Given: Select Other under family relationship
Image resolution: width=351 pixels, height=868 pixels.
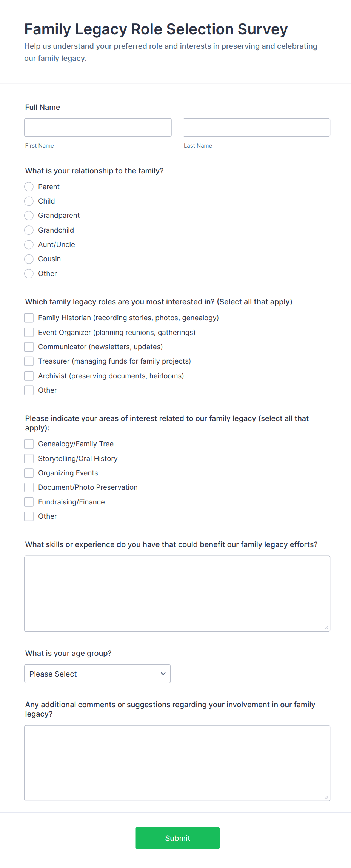Looking at the screenshot, I should tap(29, 273).
